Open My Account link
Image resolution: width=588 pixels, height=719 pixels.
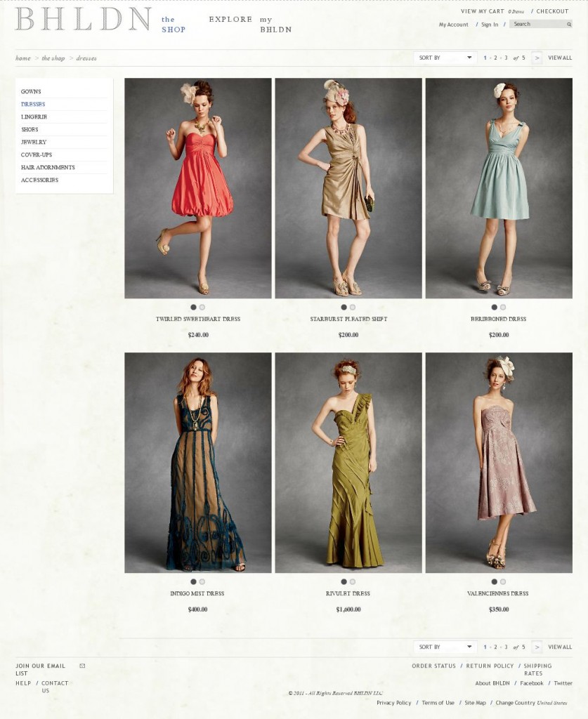pyautogui.click(x=454, y=25)
